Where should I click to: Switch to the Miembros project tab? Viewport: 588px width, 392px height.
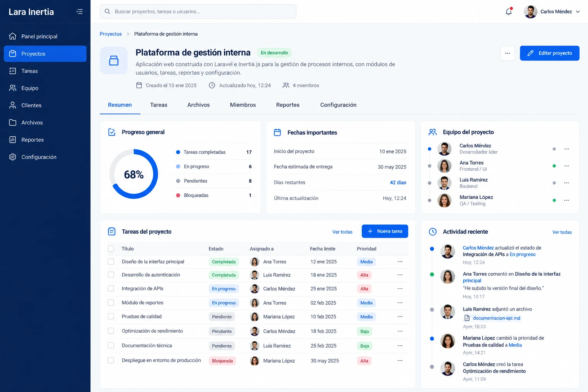click(x=243, y=105)
